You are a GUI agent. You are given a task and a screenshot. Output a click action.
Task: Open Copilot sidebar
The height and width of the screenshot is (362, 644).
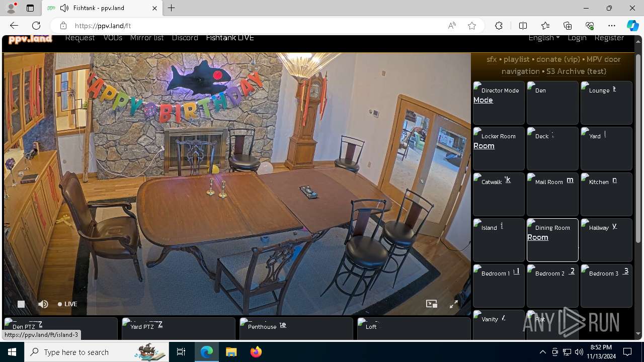[x=632, y=26]
